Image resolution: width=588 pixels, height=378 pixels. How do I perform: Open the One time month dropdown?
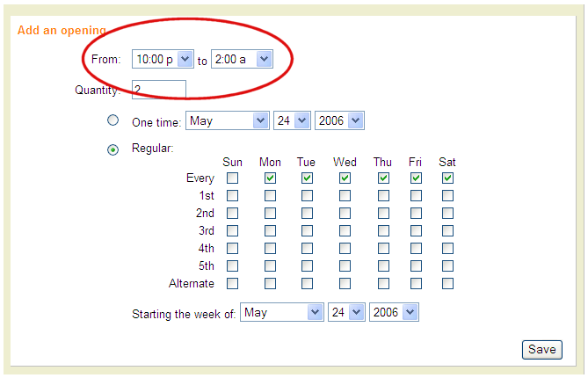pyautogui.click(x=228, y=120)
